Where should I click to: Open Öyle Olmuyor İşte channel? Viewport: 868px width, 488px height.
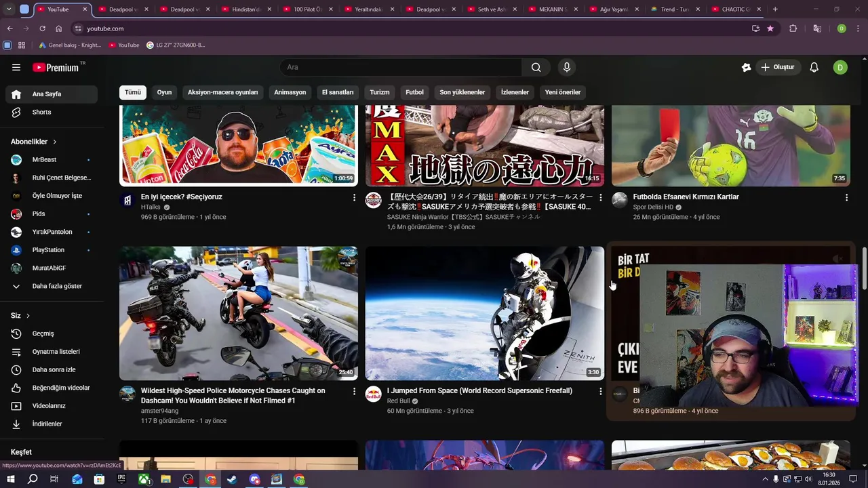(52, 196)
